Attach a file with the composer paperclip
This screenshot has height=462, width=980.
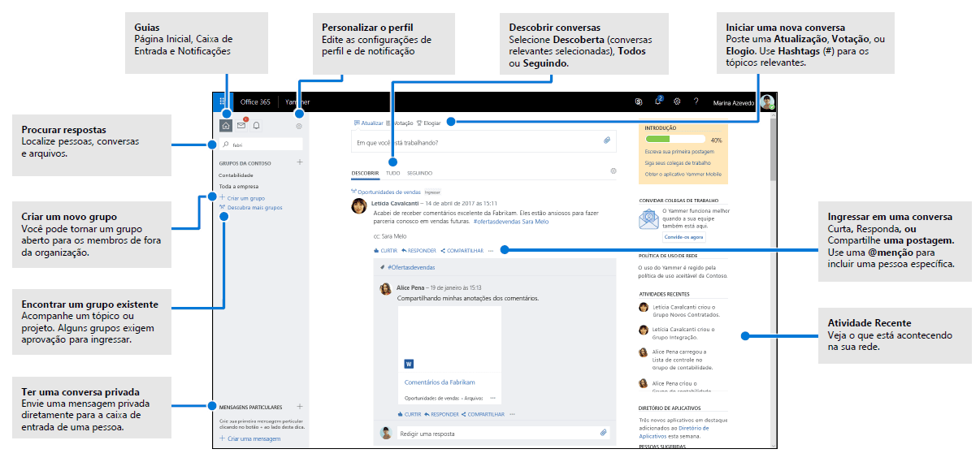click(x=606, y=141)
